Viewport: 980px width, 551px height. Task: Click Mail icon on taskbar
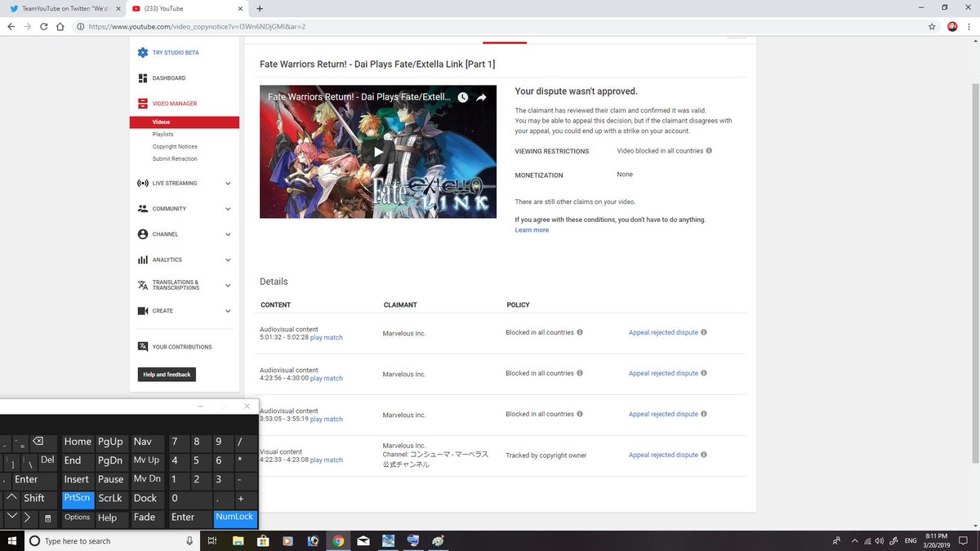[363, 540]
